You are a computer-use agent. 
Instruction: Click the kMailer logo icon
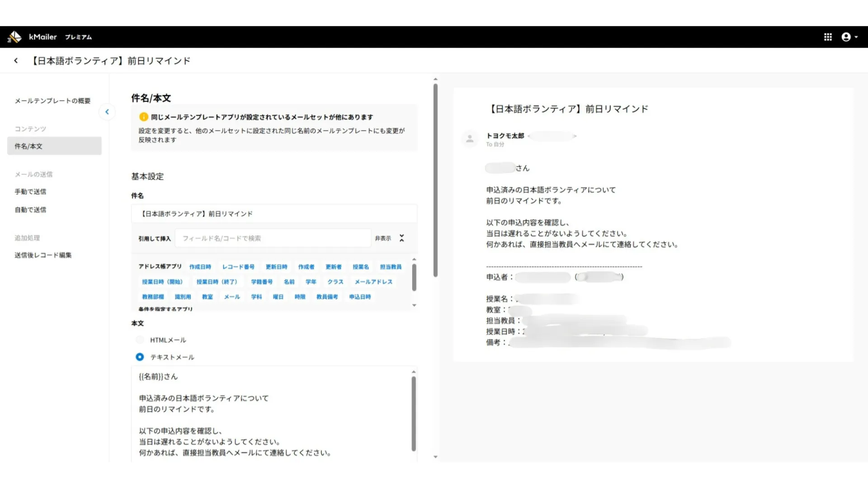[14, 37]
